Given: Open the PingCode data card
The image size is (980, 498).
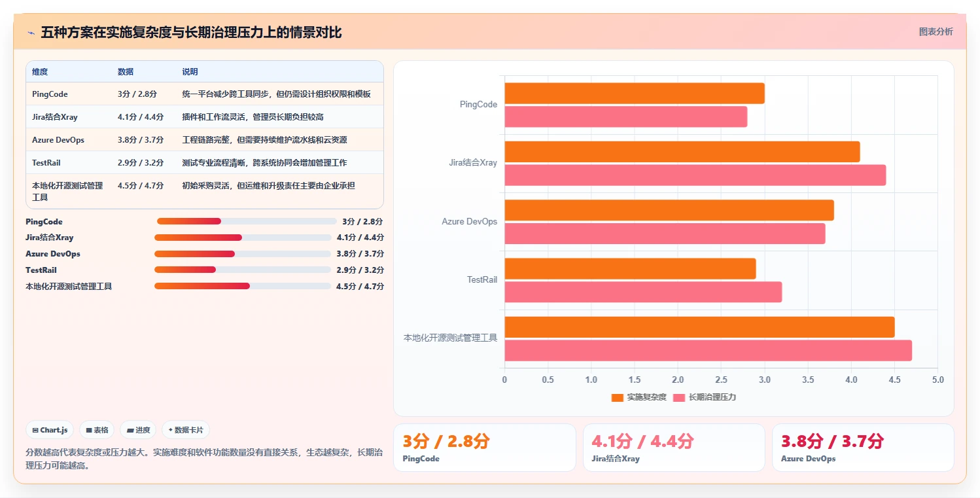Looking at the screenshot, I should [x=485, y=448].
